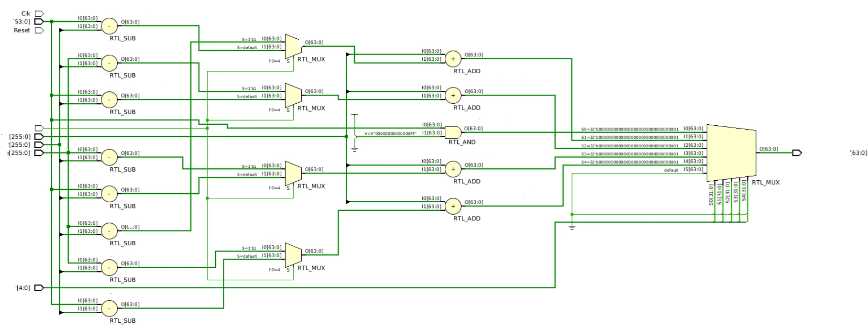The height and width of the screenshot is (328, 868).
Task: Select the topmost RTL_ADD adder circle
Action: coord(453,59)
